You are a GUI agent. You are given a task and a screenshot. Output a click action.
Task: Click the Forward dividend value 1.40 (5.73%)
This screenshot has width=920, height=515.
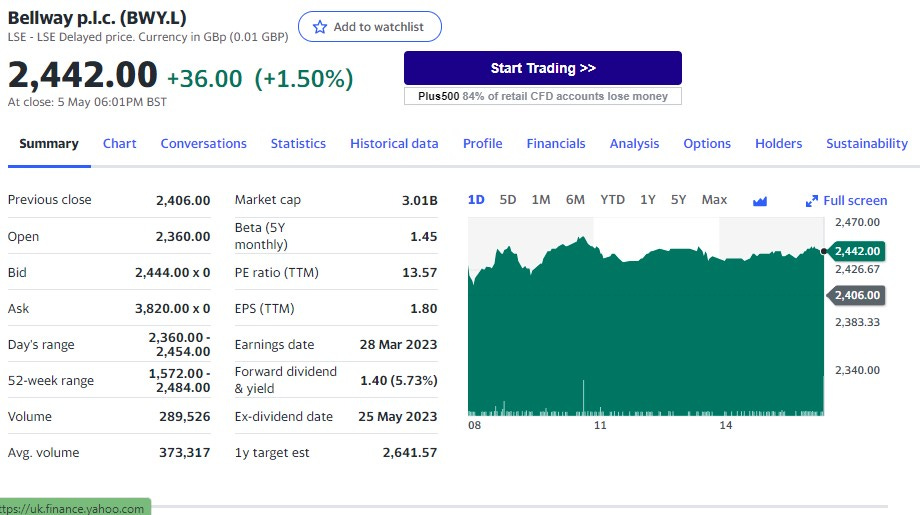[x=399, y=381]
